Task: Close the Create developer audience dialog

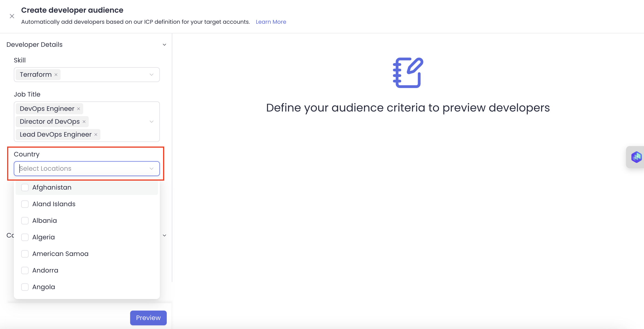Action: click(x=12, y=16)
